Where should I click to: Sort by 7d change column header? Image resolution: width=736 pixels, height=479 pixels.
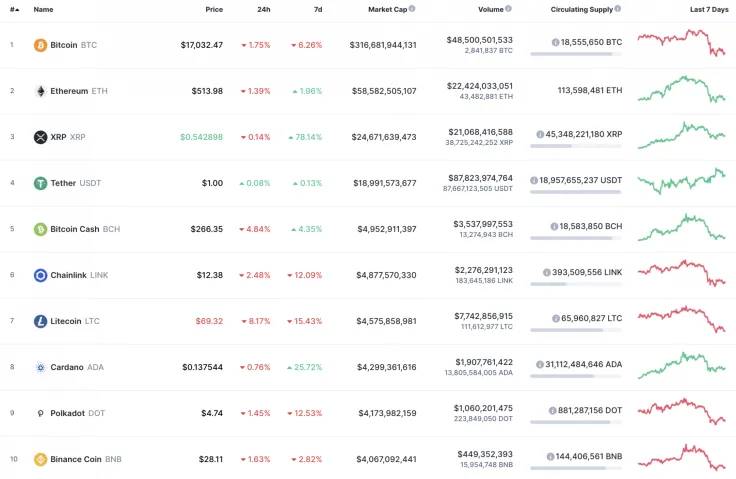coord(317,9)
